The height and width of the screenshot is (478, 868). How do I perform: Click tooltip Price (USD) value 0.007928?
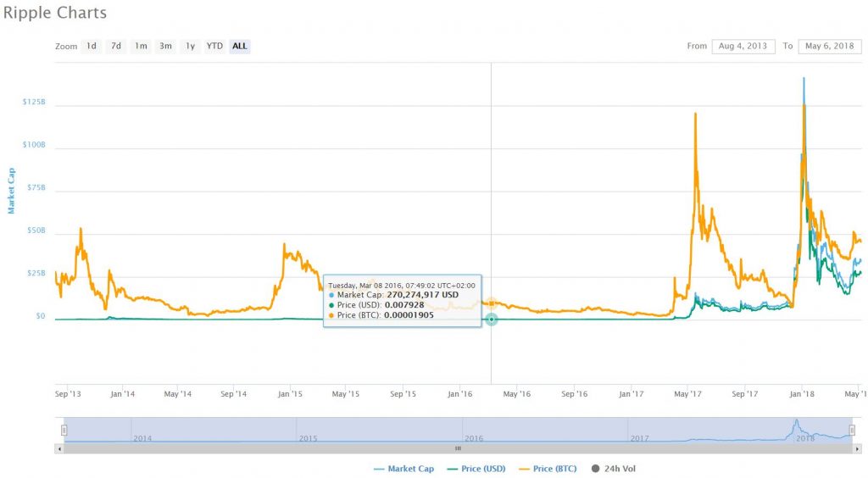coord(404,305)
